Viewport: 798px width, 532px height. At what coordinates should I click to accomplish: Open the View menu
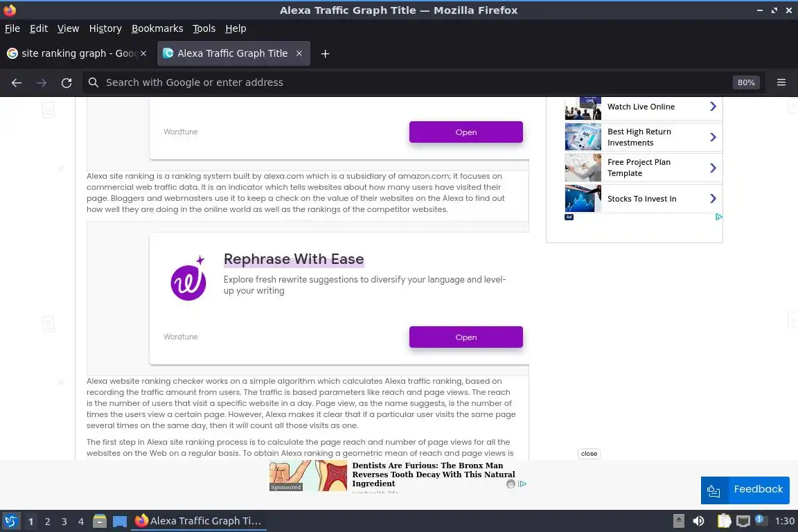68,28
